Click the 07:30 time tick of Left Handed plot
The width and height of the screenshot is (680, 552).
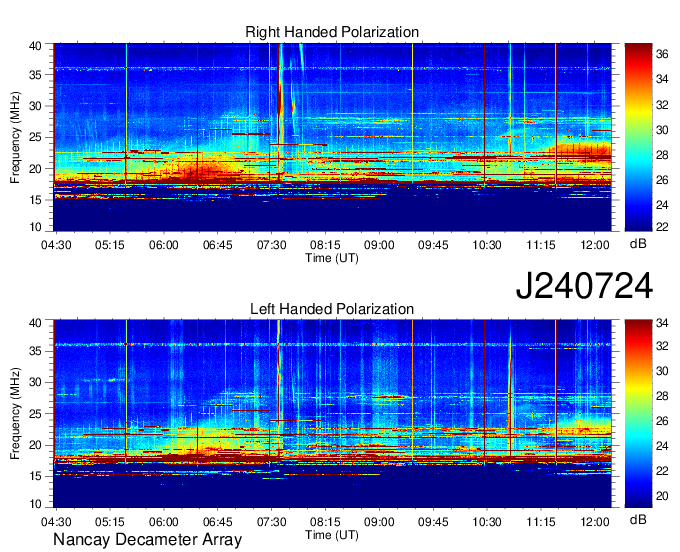(x=271, y=521)
